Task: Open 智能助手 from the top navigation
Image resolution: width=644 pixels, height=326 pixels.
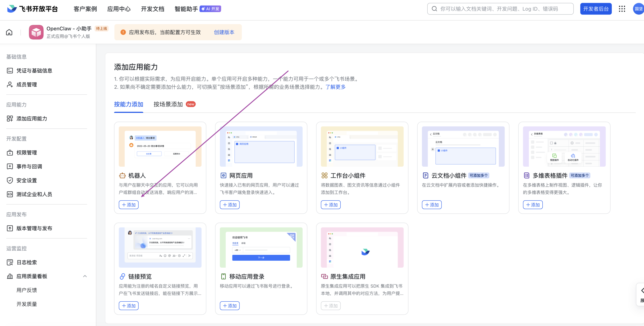Action: pyautogui.click(x=186, y=9)
